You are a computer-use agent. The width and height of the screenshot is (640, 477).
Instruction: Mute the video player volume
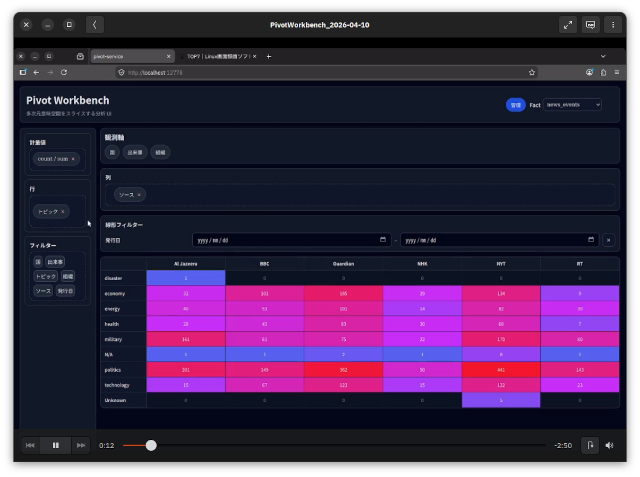click(x=609, y=445)
